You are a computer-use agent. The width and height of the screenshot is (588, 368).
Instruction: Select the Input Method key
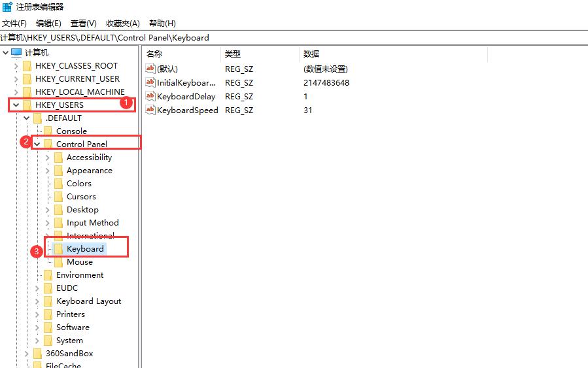(x=93, y=223)
